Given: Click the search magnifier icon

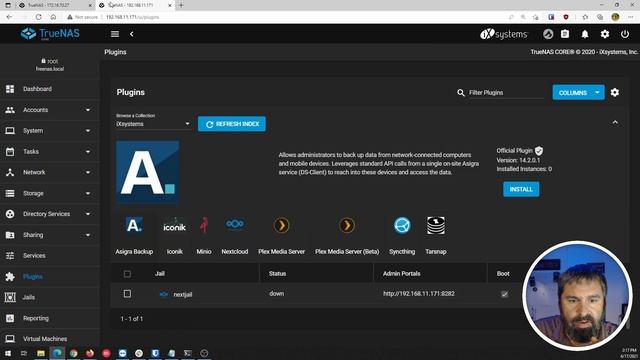Looking at the screenshot, I should click(x=461, y=93).
